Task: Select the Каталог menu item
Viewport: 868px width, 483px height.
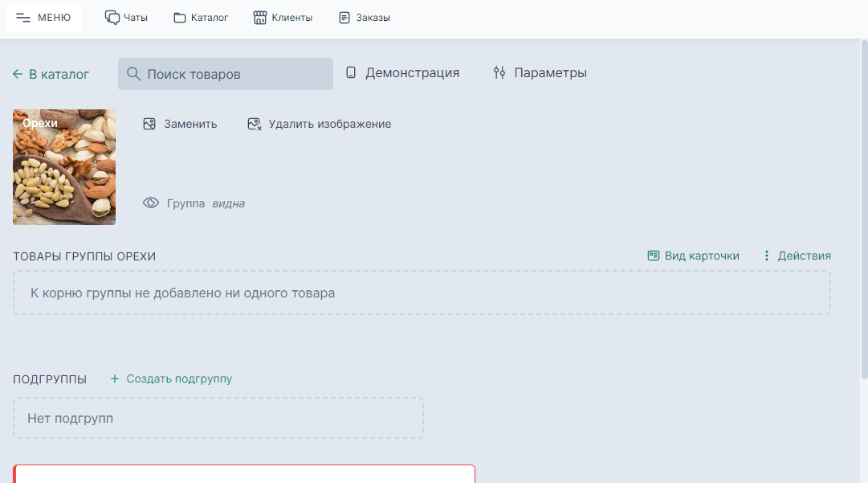Action: pyautogui.click(x=201, y=16)
